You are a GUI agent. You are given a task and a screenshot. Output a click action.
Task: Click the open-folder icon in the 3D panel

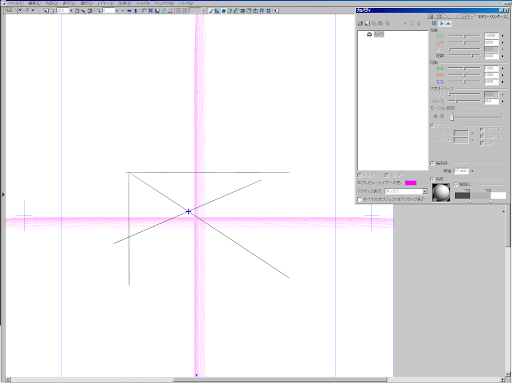(x=360, y=24)
